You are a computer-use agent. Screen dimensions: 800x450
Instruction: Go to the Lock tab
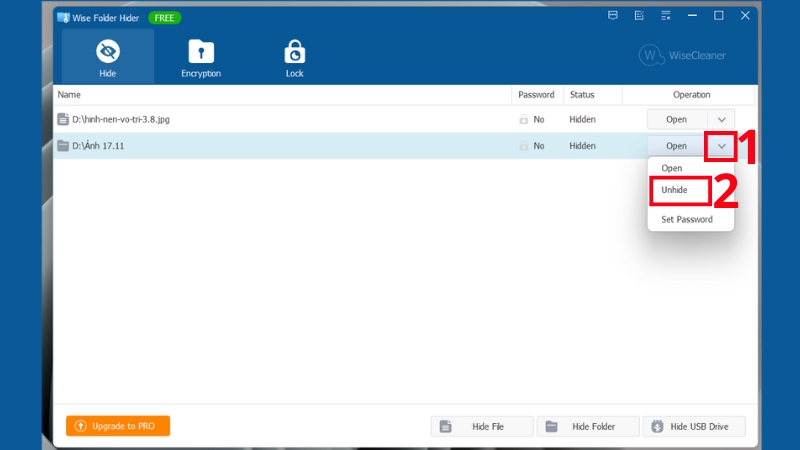294,57
